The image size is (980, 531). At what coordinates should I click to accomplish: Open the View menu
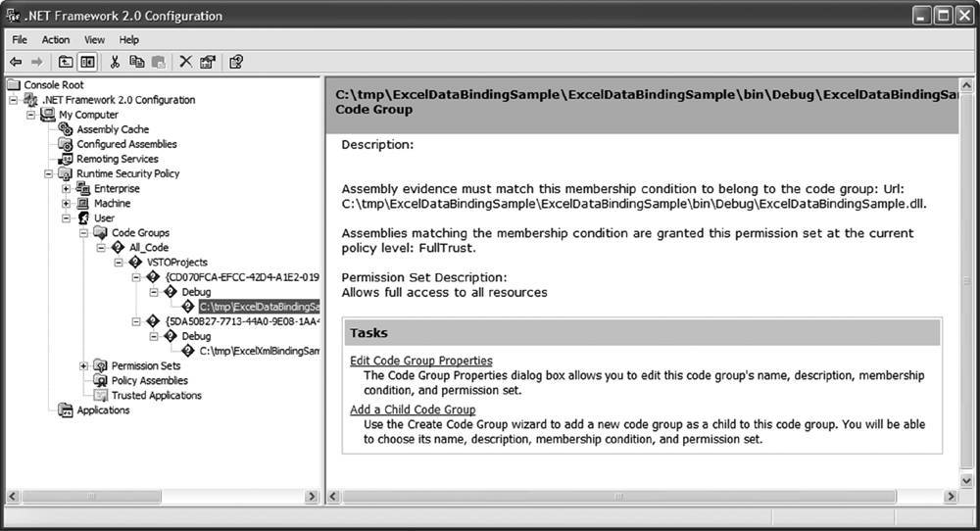coord(94,40)
